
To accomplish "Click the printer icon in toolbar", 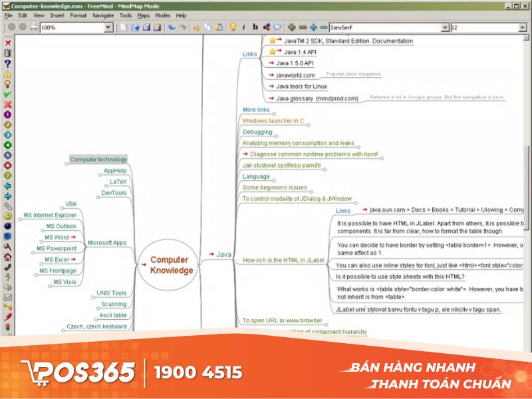I will point(34,27).
